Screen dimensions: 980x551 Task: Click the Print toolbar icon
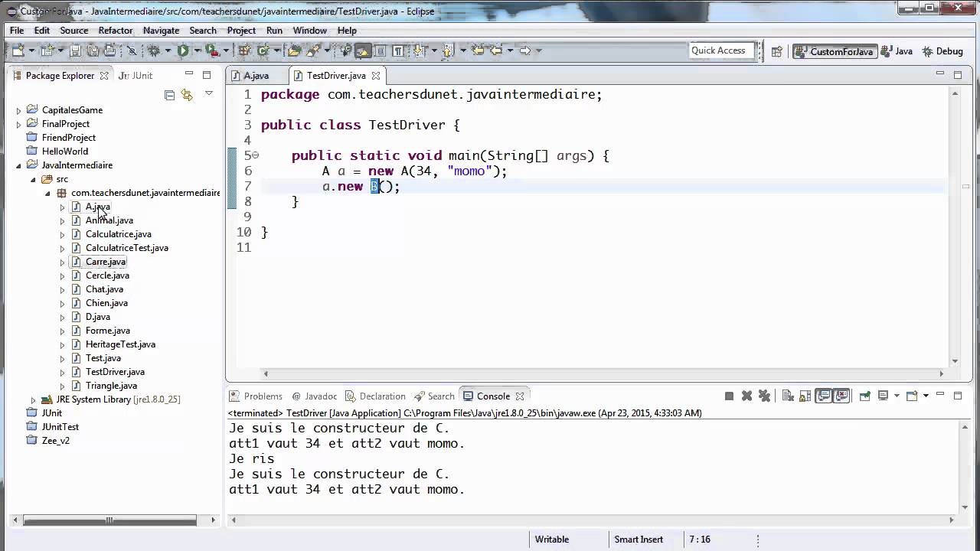point(109,51)
